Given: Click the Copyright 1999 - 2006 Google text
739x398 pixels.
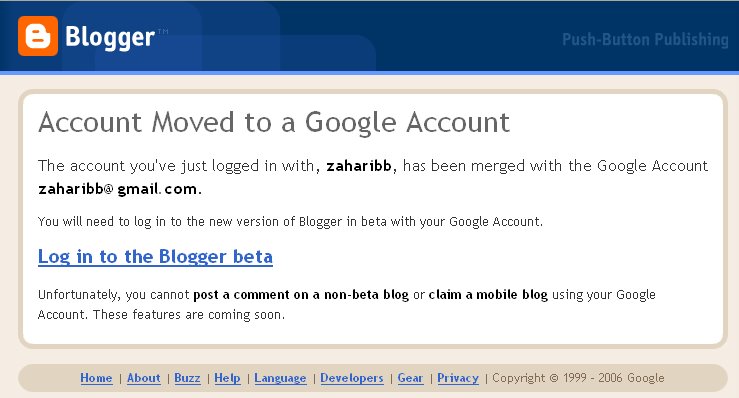Looking at the screenshot, I should pos(578,378).
